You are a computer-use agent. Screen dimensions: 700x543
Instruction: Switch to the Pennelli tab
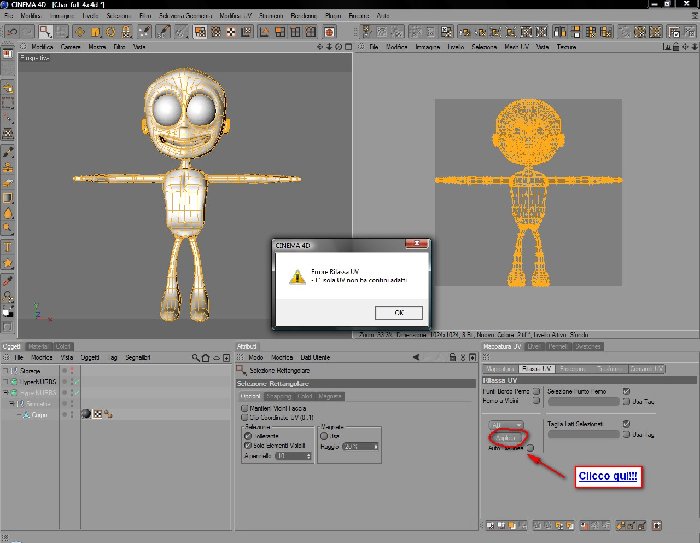tap(558, 347)
